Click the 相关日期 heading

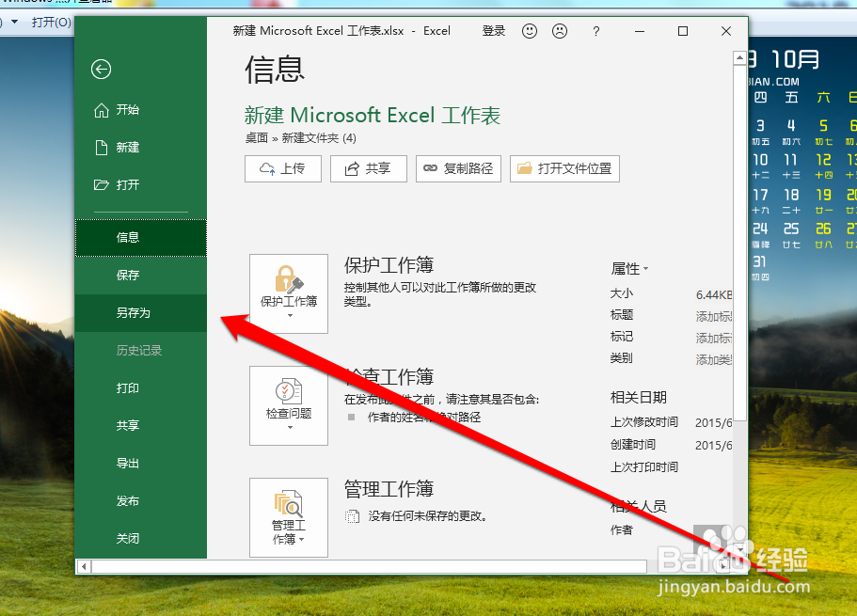(x=639, y=398)
